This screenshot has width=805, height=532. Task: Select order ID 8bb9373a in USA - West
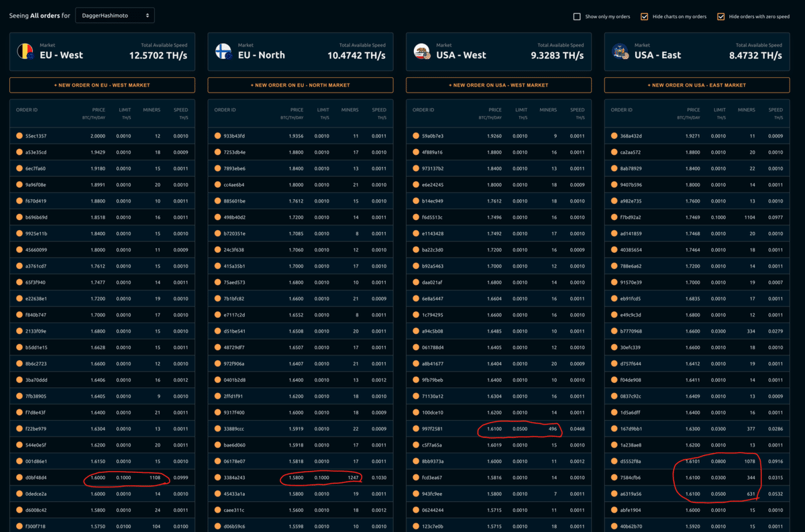[x=433, y=462]
